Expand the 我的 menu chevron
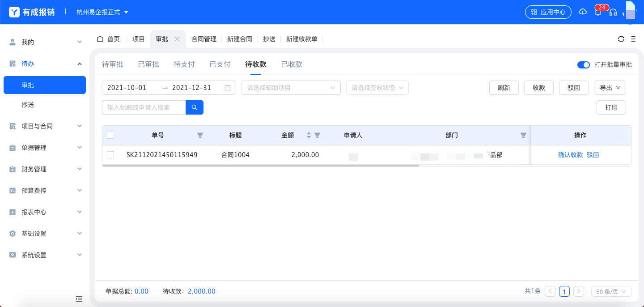Viewport: 644px width, 307px height. (80, 42)
